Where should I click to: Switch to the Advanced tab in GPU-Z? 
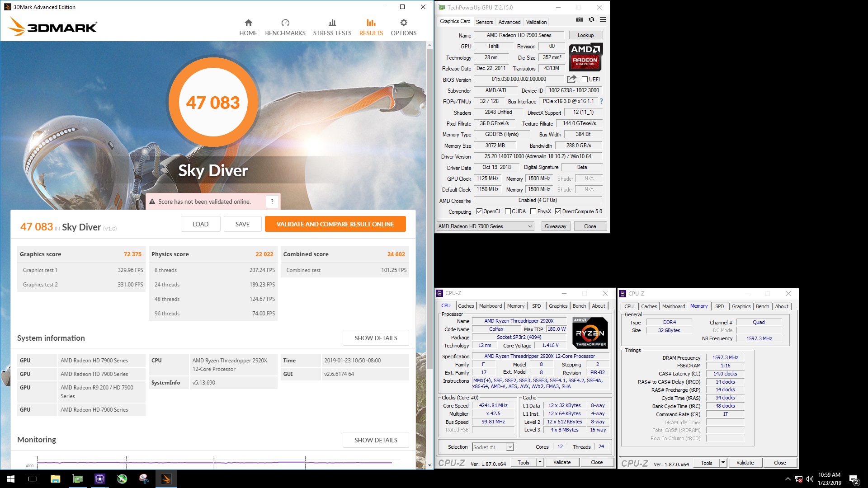(509, 22)
